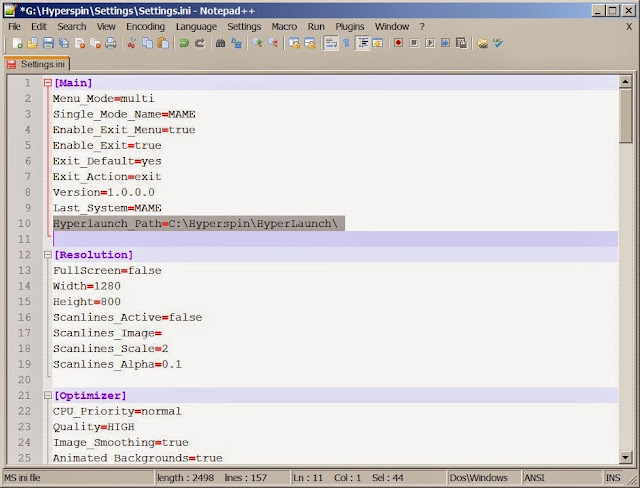The image size is (640, 488).
Task: Click the Close All toolbar icon
Action: [95, 43]
